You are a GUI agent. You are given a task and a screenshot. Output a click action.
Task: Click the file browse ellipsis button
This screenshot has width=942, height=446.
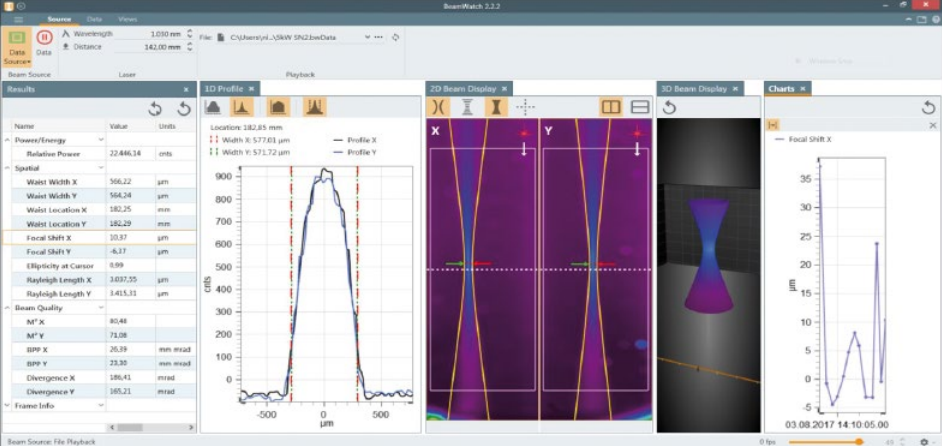[379, 37]
